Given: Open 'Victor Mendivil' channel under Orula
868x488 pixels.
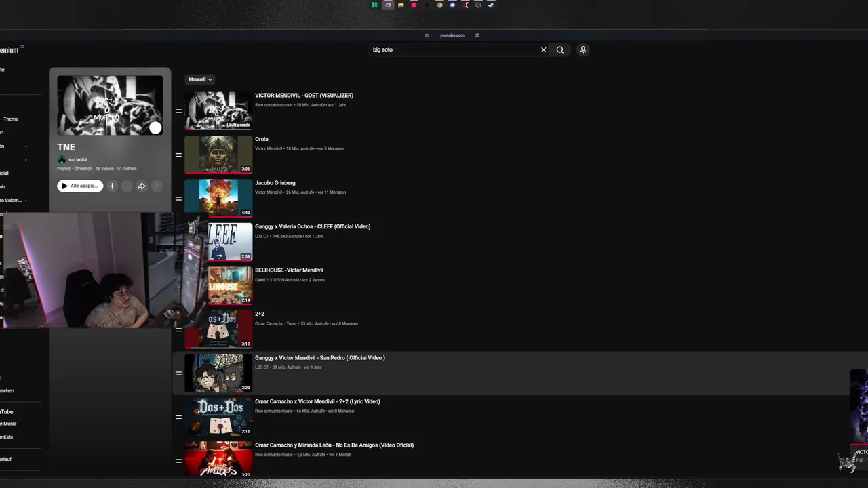Looking at the screenshot, I should (x=269, y=148).
